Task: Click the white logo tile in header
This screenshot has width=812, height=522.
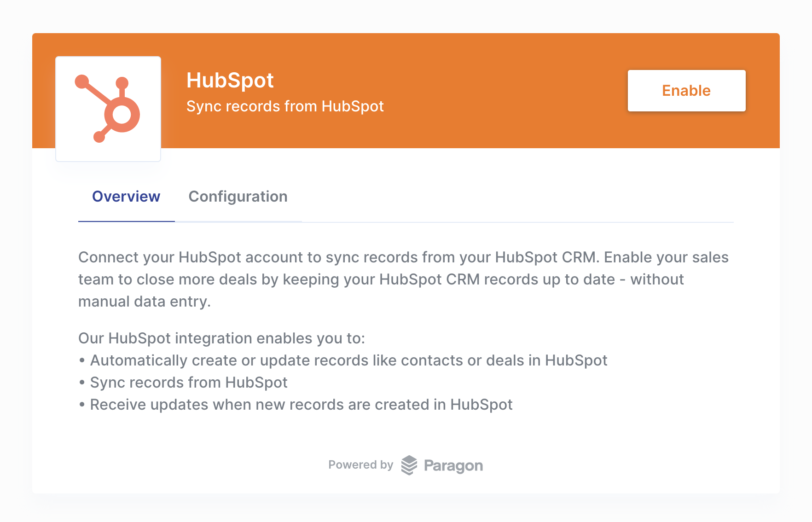Action: point(108,109)
